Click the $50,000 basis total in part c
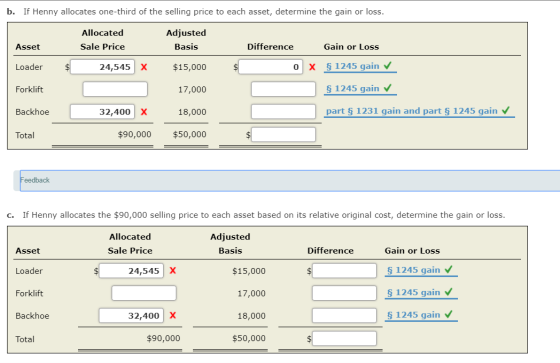 click(249, 338)
